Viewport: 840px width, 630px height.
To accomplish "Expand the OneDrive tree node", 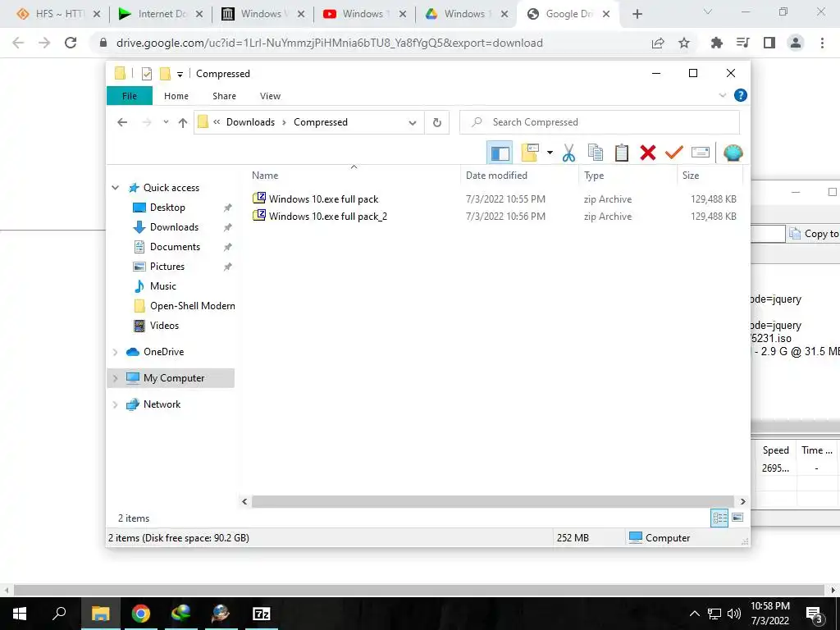I will point(115,352).
